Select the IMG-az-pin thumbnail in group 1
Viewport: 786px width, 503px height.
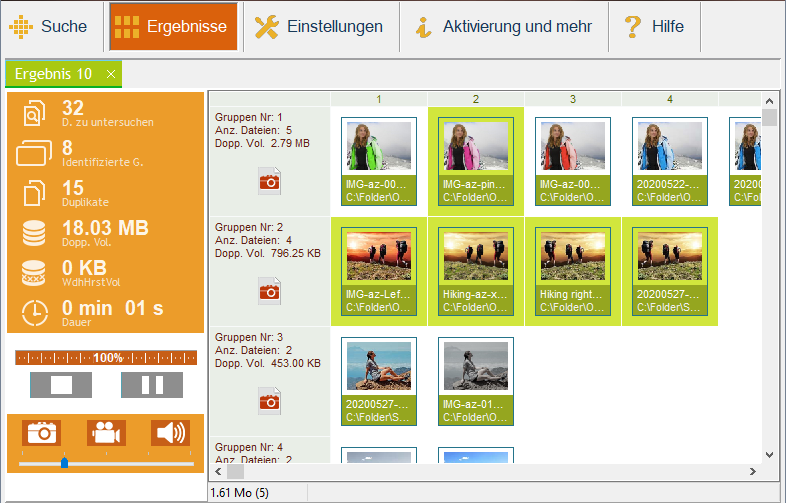tap(475, 160)
